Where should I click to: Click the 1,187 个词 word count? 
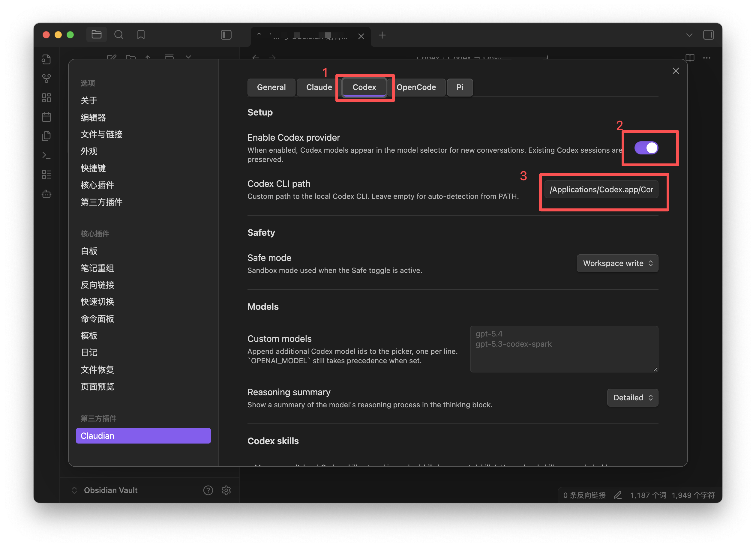(648, 495)
